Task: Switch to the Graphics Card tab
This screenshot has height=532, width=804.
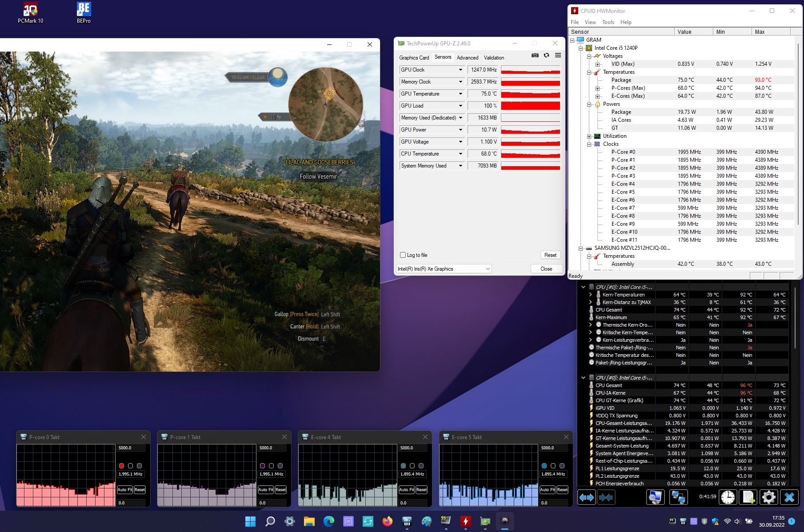Action: 414,58
